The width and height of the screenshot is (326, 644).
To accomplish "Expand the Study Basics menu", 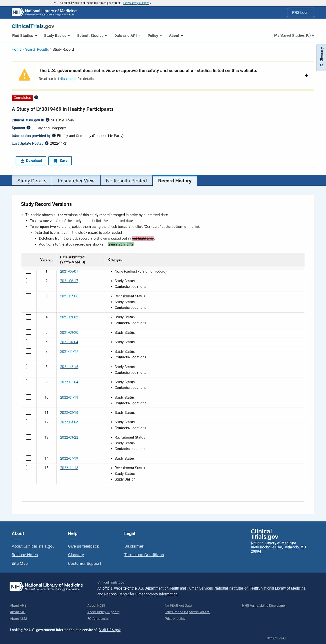I will pos(57,36).
